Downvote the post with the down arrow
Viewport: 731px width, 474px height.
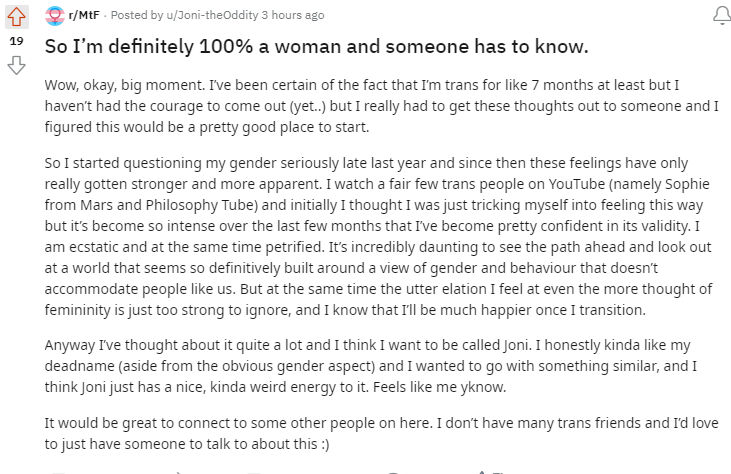(16, 66)
